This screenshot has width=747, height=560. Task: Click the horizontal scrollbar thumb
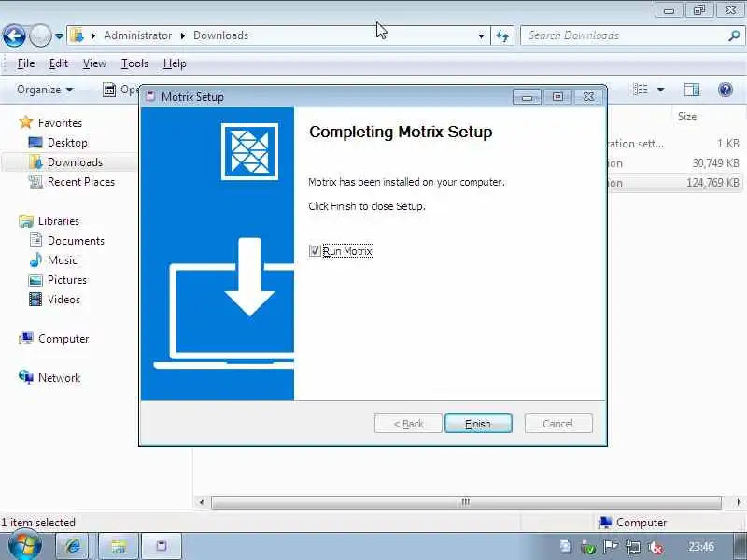click(x=466, y=502)
